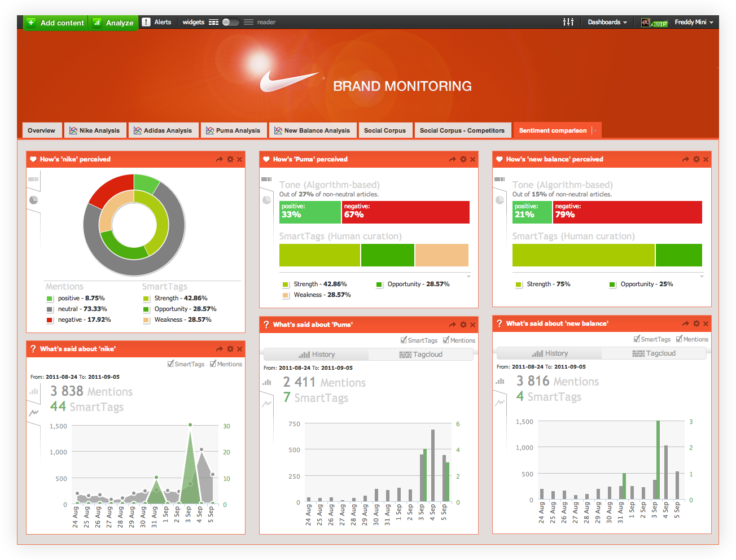Share the How's 'Puma' perceived widget
Image resolution: width=736 pixels, height=560 pixels.
click(x=453, y=159)
